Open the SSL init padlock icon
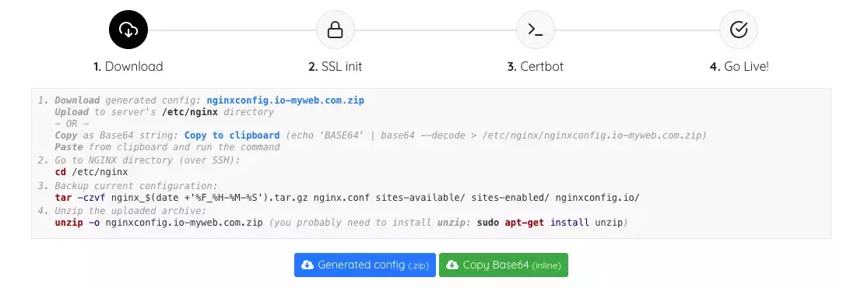The height and width of the screenshot is (288, 868). coord(335,30)
